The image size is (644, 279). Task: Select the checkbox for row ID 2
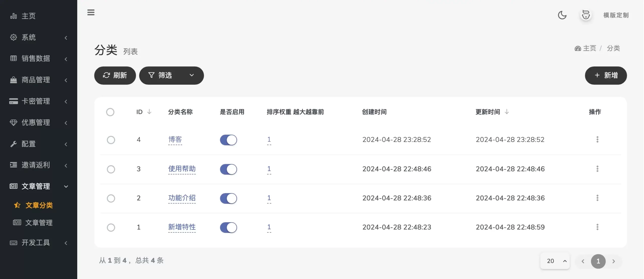(x=111, y=198)
